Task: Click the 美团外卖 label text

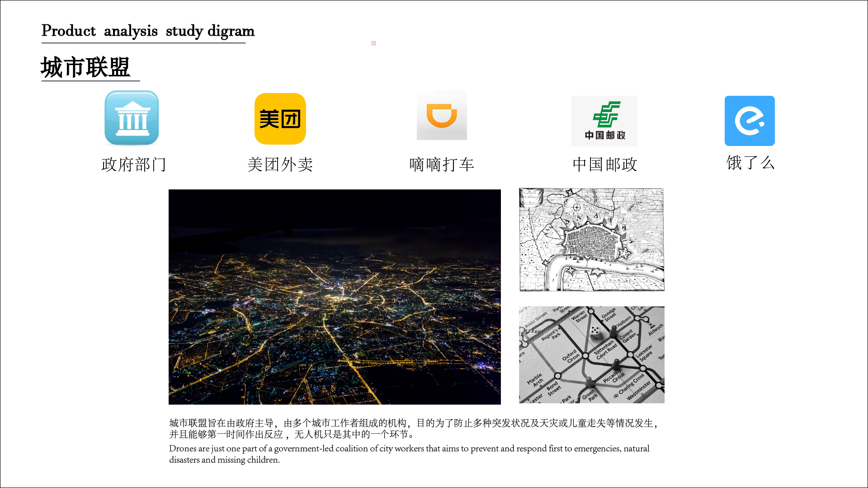Action: [x=280, y=164]
